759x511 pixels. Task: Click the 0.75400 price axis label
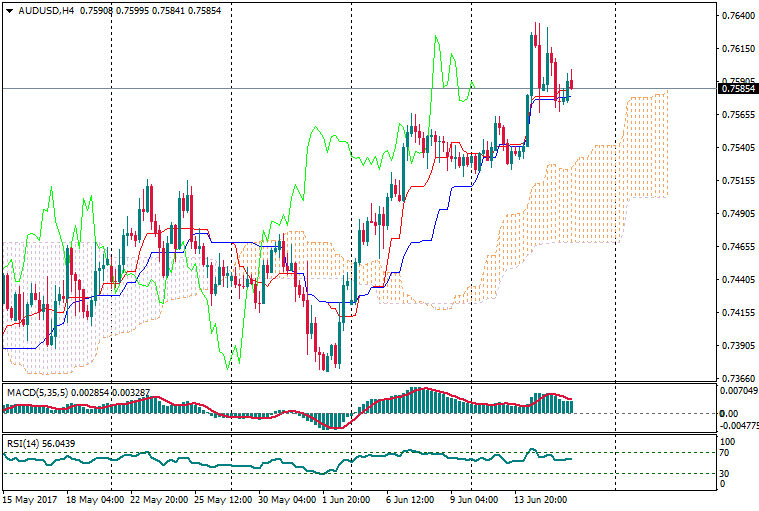click(737, 148)
